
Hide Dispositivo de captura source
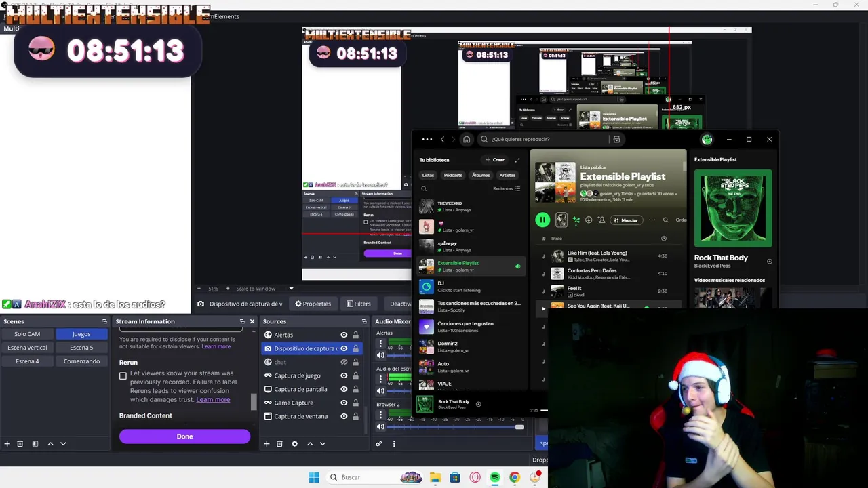(344, 348)
